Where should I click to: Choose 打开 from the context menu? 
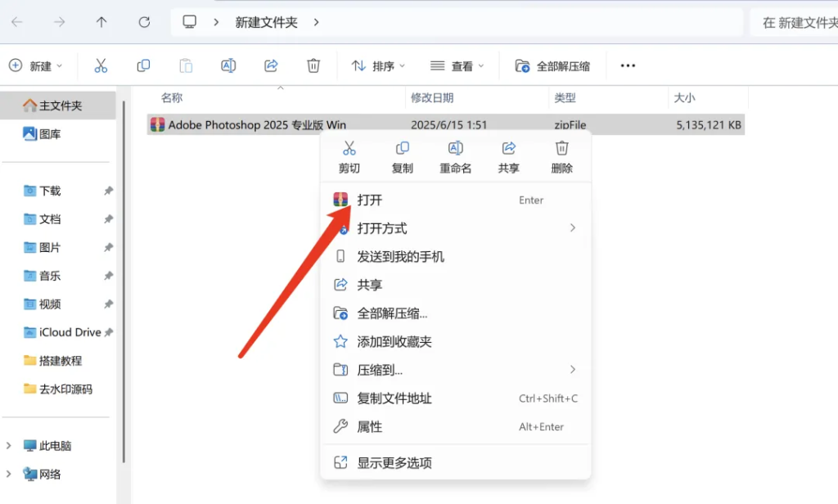[455, 200]
